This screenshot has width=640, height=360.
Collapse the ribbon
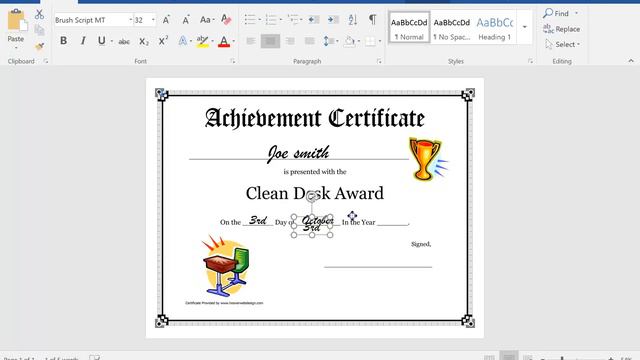631,61
